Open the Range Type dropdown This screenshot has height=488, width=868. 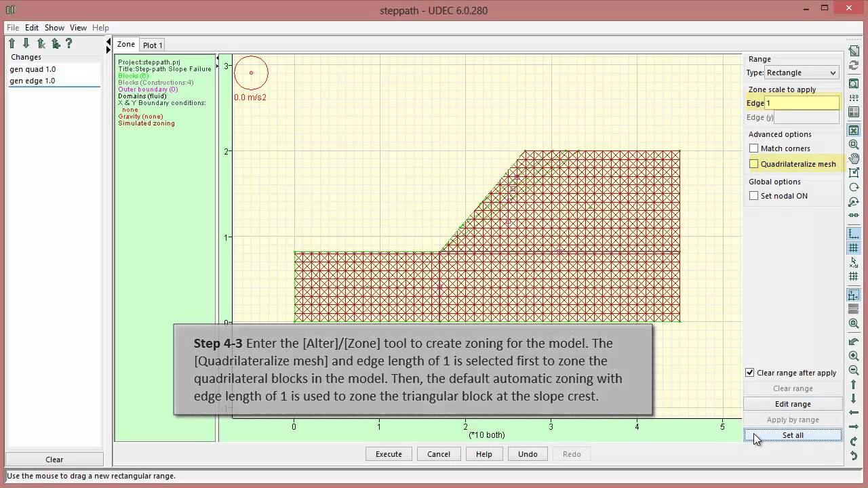(802, 73)
